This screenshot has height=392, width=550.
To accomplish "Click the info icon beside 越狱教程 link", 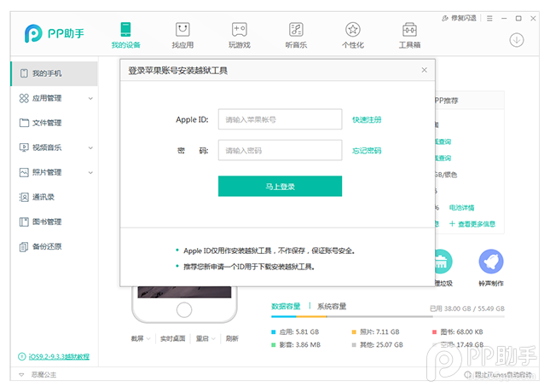I will click(22, 356).
